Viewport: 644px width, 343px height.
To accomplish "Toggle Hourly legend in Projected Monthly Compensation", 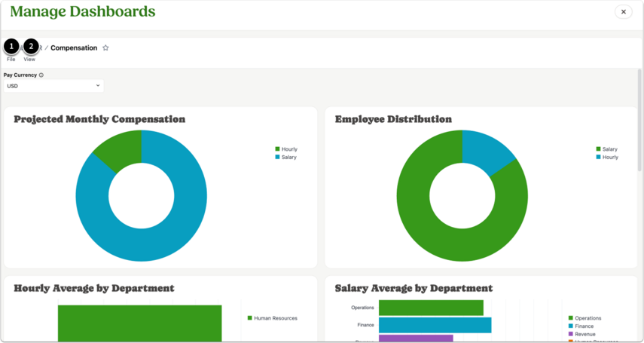I will [x=286, y=149].
